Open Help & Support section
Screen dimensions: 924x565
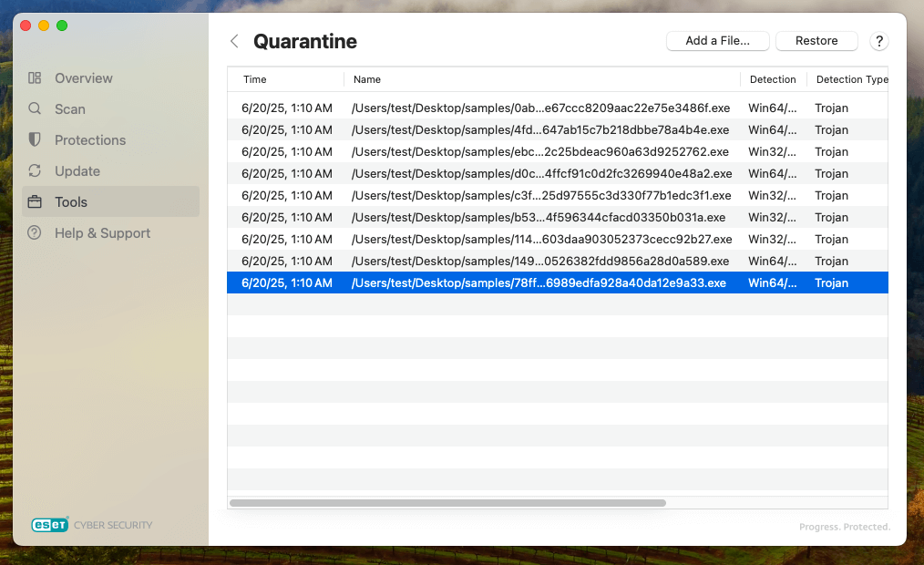[111, 232]
